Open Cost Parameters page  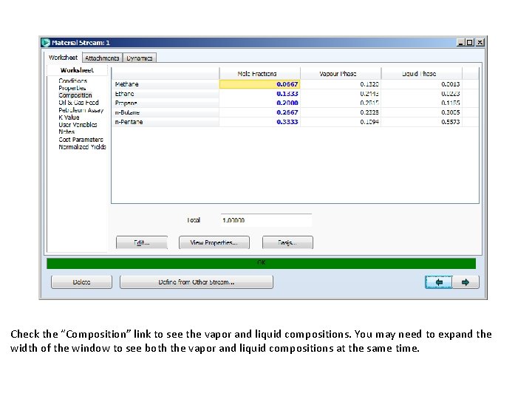pos(81,140)
